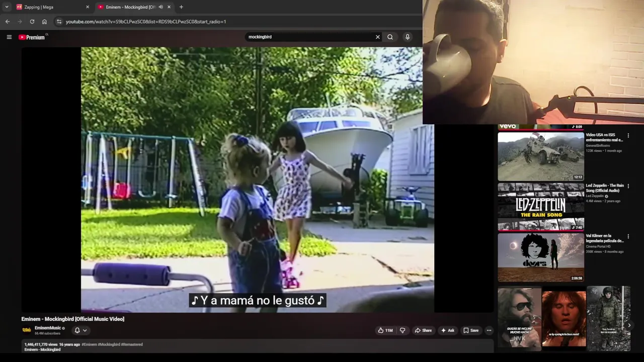Open the EminemMusic channel name link
The image size is (644, 362).
(48, 328)
